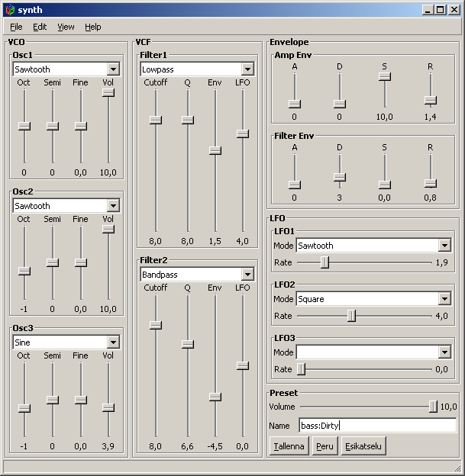This screenshot has width=465, height=476.
Task: Click the Filter Env D slider handle
Action: (340, 177)
